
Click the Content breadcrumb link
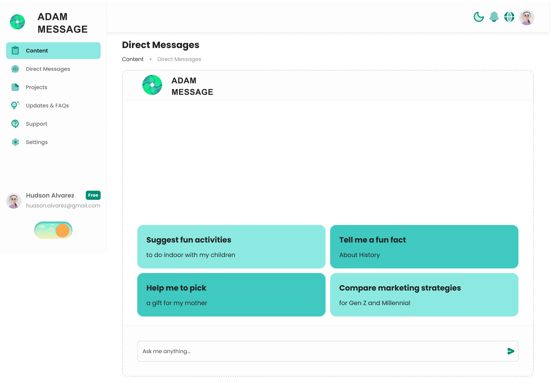pos(133,59)
